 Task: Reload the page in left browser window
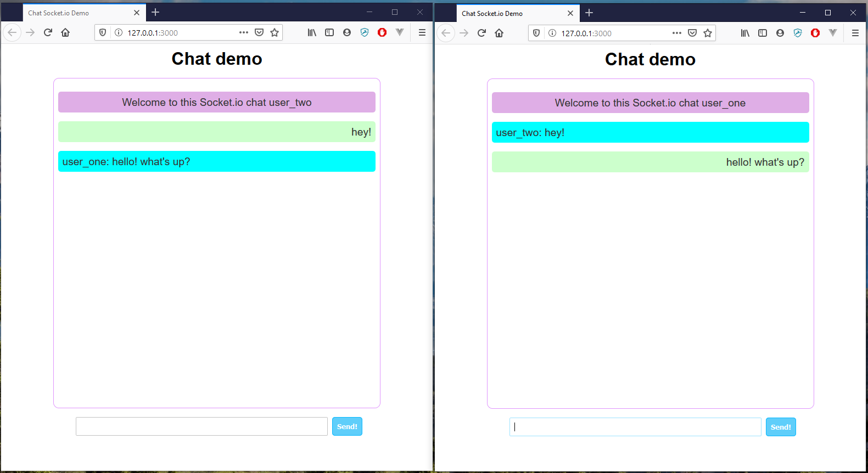(48, 32)
